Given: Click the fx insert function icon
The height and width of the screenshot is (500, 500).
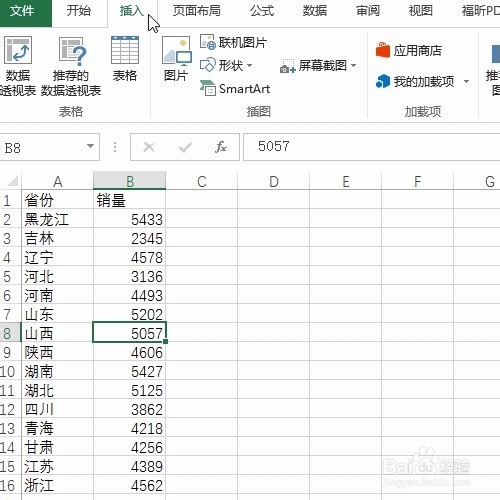Looking at the screenshot, I should (x=221, y=147).
